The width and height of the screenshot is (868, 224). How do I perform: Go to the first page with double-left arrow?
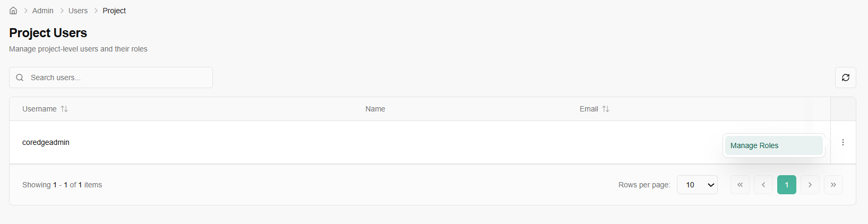[740, 185]
